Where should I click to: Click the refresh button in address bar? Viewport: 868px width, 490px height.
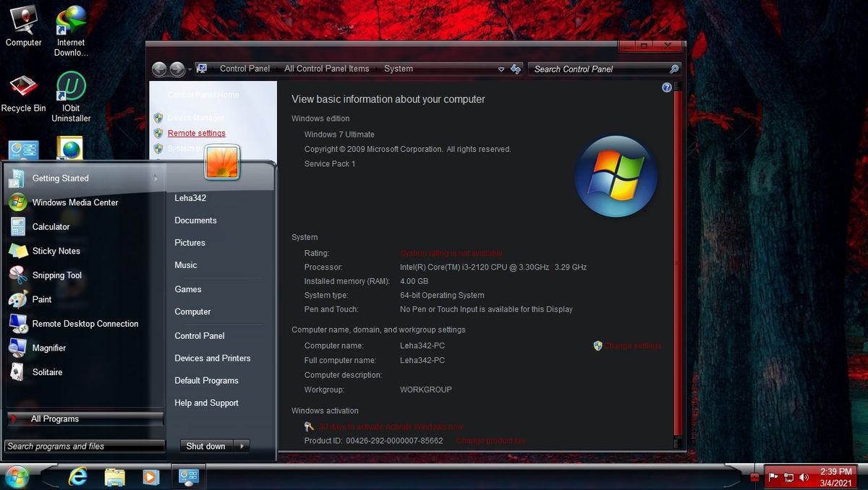point(516,69)
